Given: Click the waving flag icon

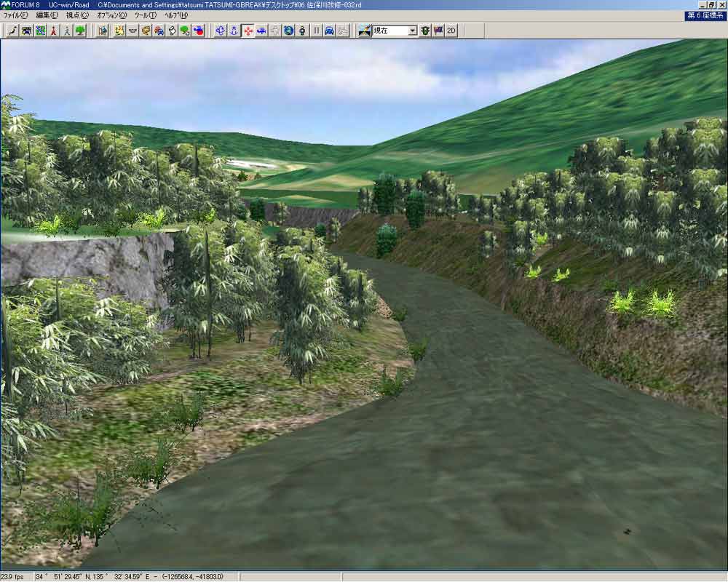Looking at the screenshot, I should pos(438,31).
